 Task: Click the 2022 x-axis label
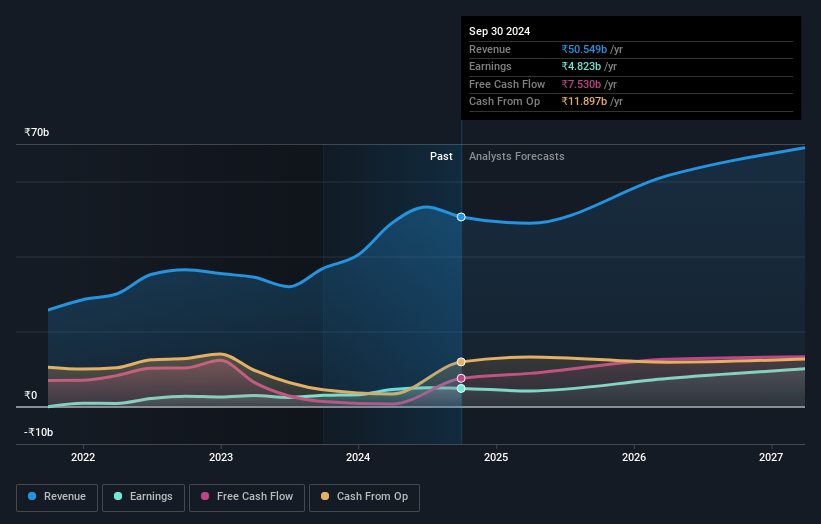click(83, 457)
